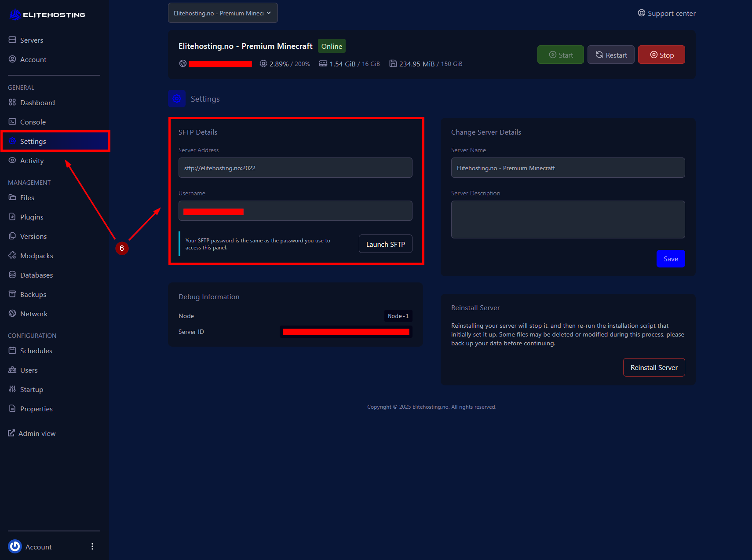Open Admin view link
Screen dimensions: 752x560
32,433
